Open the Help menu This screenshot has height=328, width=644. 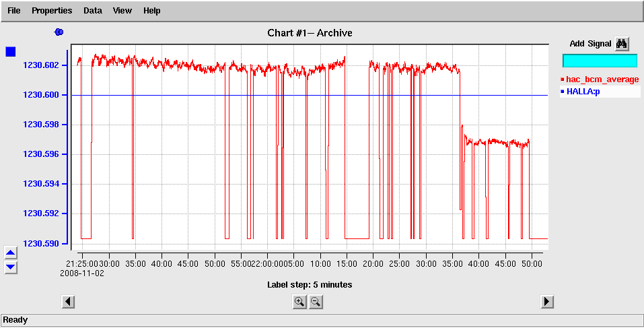pyautogui.click(x=151, y=11)
